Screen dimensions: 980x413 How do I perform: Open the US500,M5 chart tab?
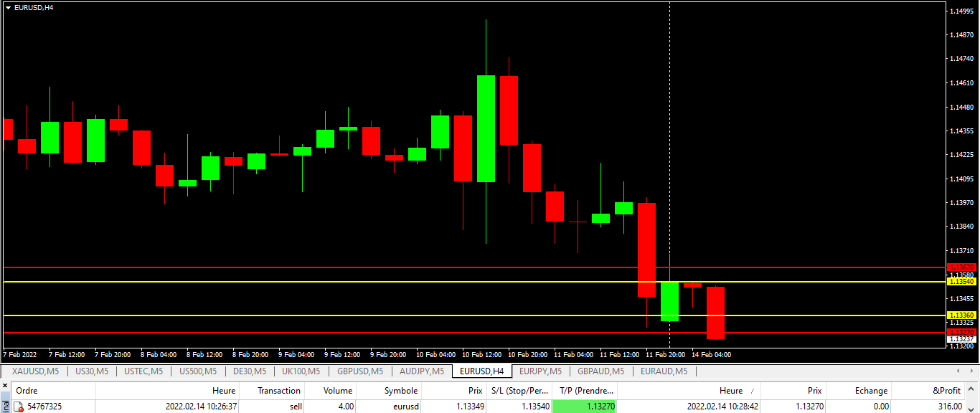click(x=198, y=371)
